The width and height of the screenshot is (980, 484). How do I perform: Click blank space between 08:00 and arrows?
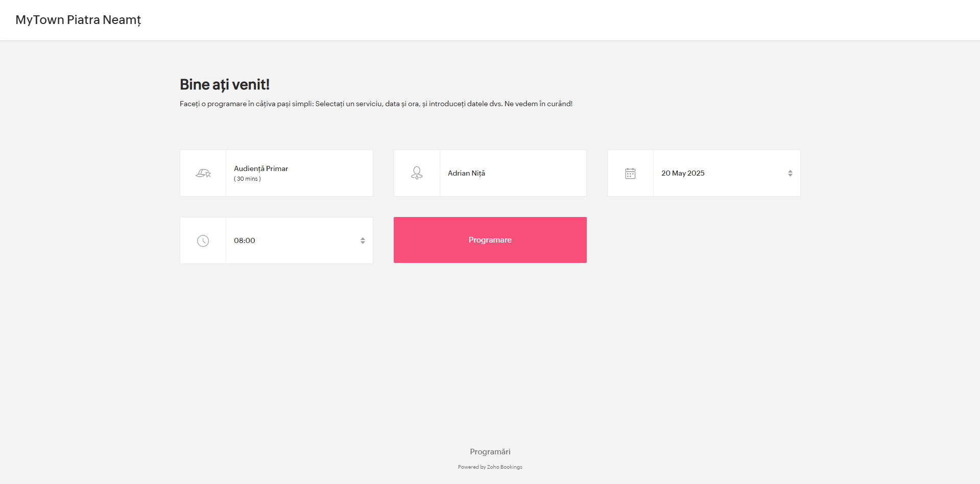(306, 241)
